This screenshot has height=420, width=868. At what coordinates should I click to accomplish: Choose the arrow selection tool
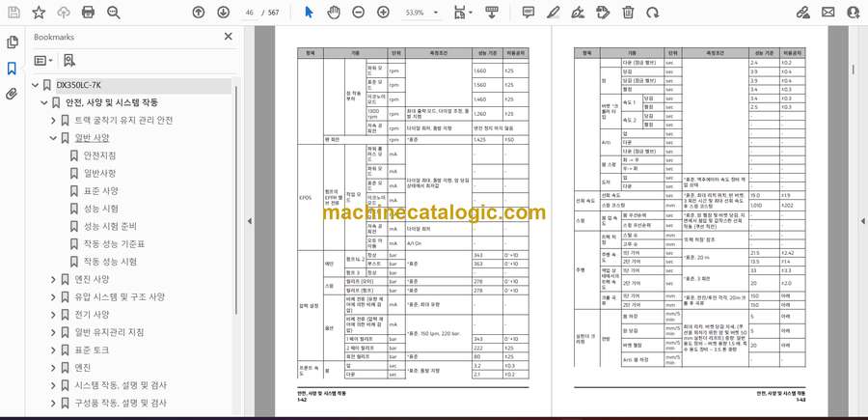coord(309,13)
